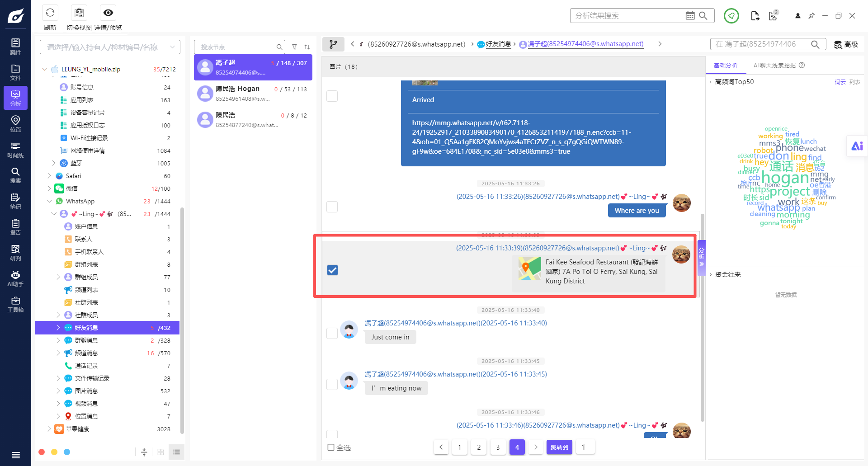Image resolution: width=868 pixels, height=466 pixels.
Task: Switch word view to 词云
Action: click(x=840, y=82)
